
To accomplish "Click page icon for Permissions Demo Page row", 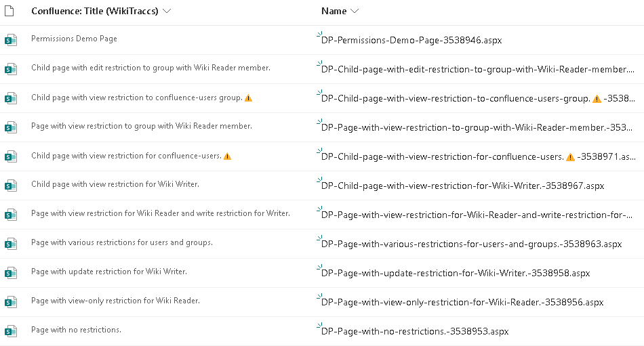I will [11, 40].
